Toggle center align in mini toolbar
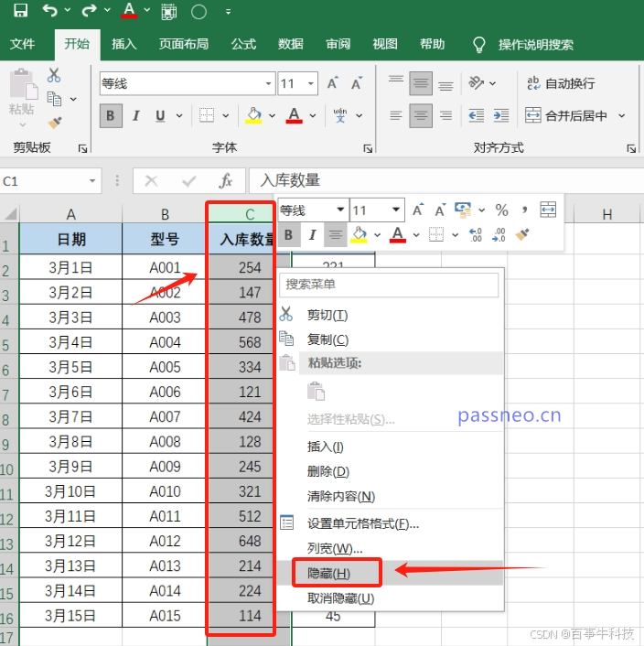644x646 pixels. coord(336,235)
